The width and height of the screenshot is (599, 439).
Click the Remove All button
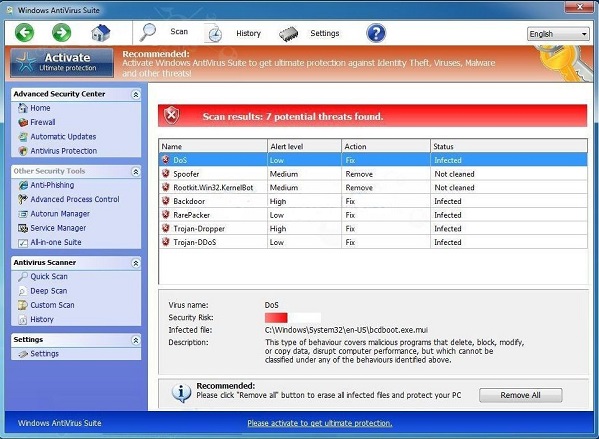tap(520, 395)
